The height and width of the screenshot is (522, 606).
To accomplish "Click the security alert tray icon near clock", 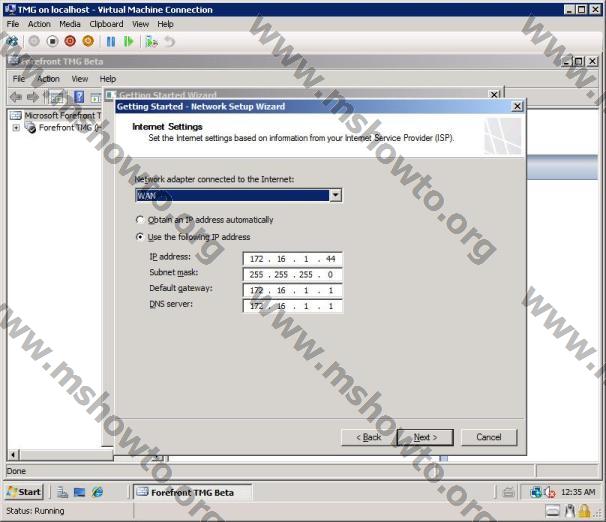I will (549, 492).
